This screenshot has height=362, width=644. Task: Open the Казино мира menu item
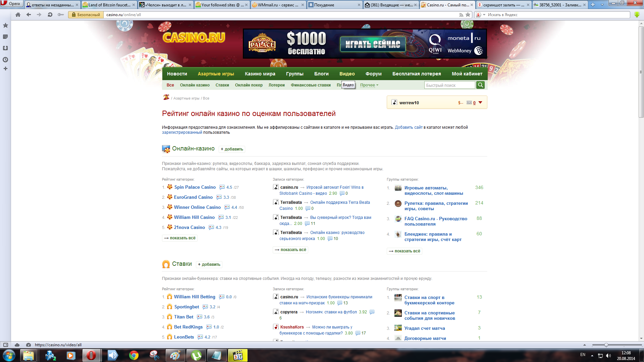point(260,74)
